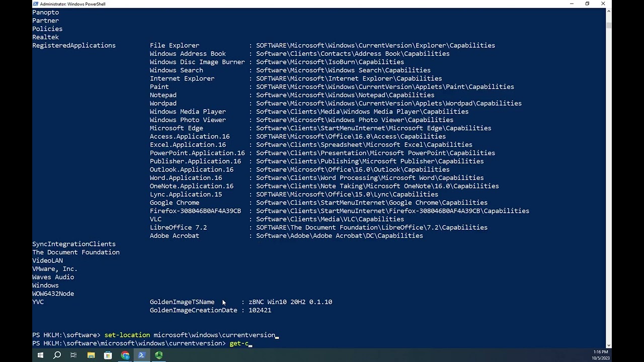Click the 'Policies' key name
The height and width of the screenshot is (362, 644).
47,29
